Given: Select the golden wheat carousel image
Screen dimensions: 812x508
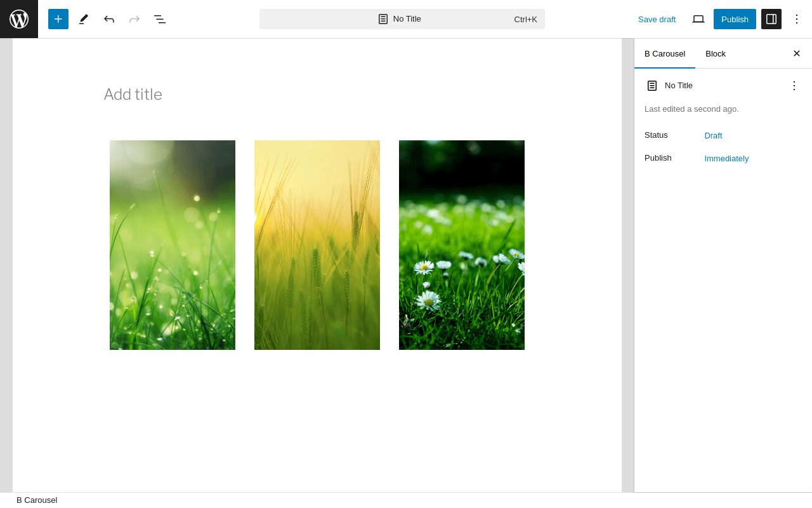Looking at the screenshot, I should coord(317,245).
